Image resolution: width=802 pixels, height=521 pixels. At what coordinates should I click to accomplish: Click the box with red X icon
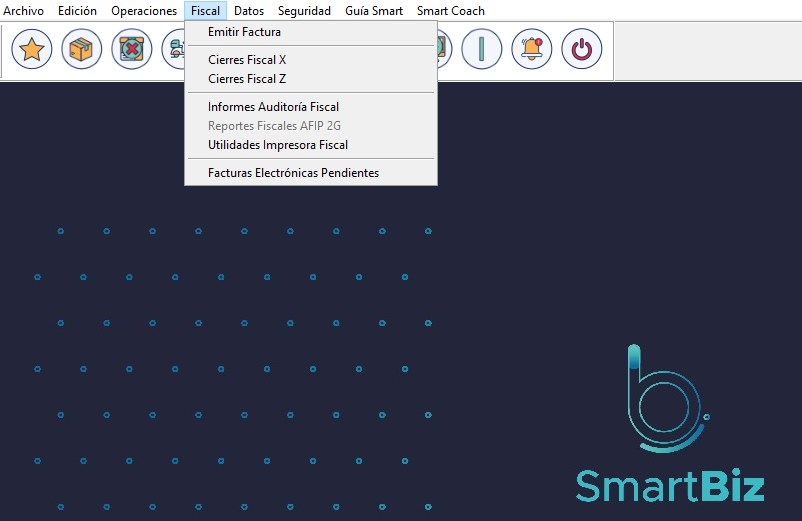[x=132, y=49]
